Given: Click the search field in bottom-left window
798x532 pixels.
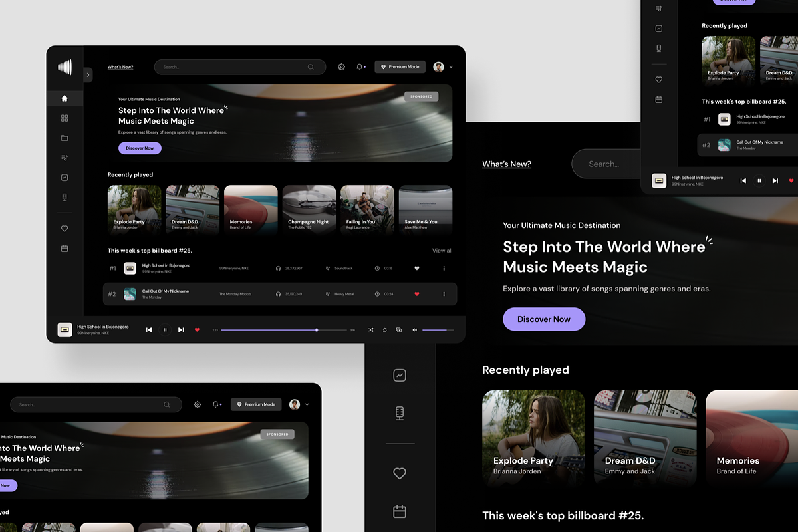Looking at the screenshot, I should 96,404.
